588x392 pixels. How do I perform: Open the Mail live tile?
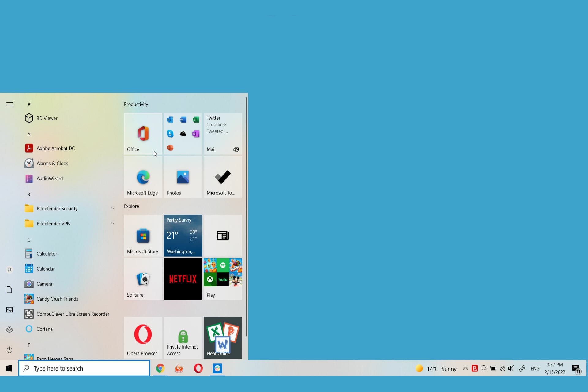click(x=223, y=134)
